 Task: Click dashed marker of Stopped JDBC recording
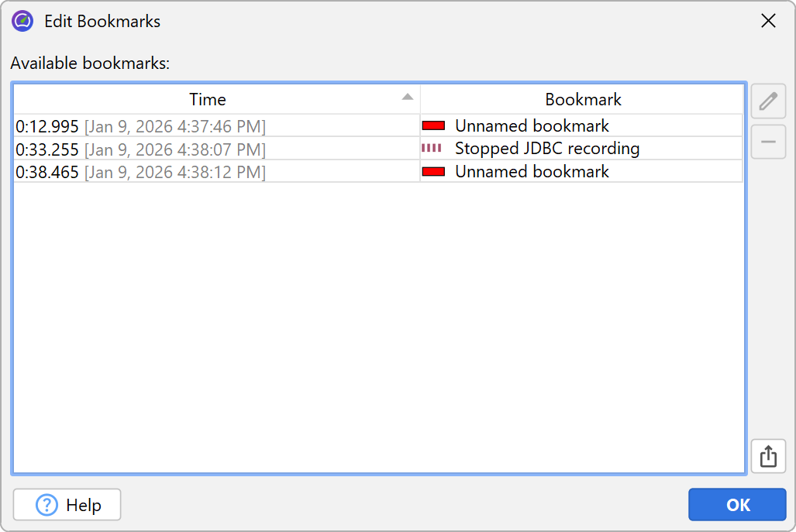tap(432, 148)
